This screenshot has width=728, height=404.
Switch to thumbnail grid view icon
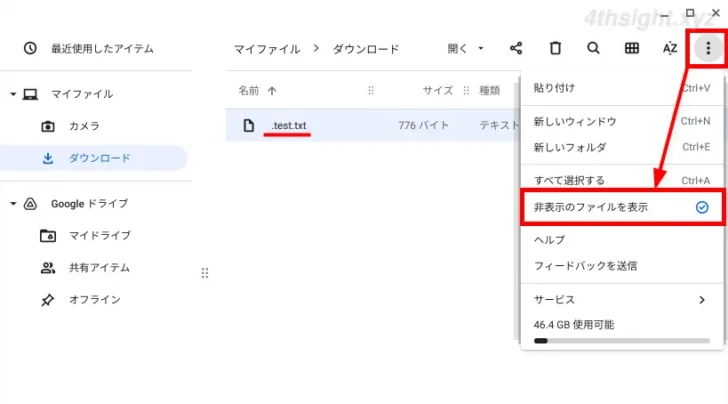point(631,48)
